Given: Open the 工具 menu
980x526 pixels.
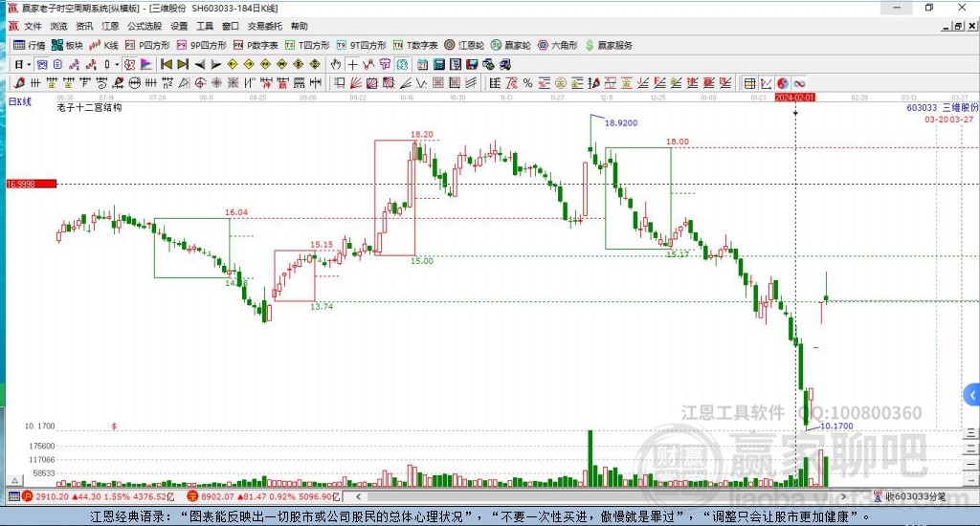Looking at the screenshot, I should (205, 26).
